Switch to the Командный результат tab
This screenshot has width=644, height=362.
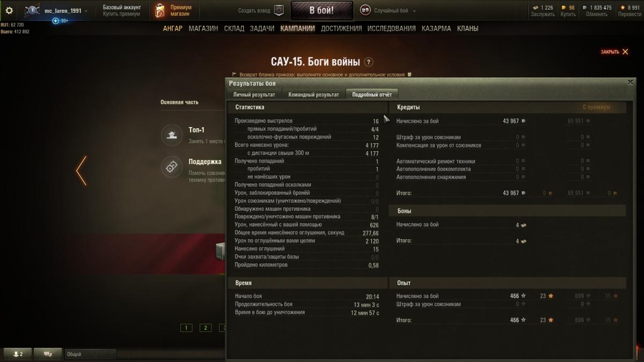(313, 94)
